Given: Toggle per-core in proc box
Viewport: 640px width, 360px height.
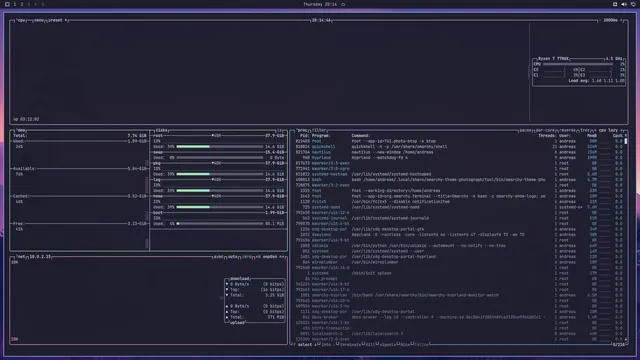Looking at the screenshot, I should coord(545,131).
